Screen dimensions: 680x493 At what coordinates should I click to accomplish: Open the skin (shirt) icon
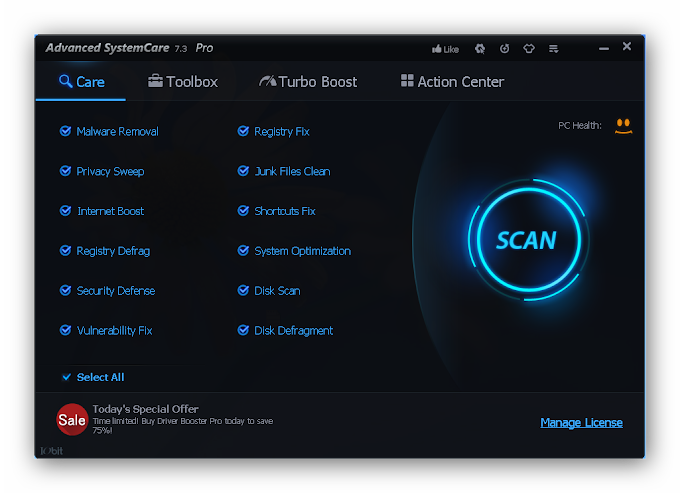[x=529, y=49]
